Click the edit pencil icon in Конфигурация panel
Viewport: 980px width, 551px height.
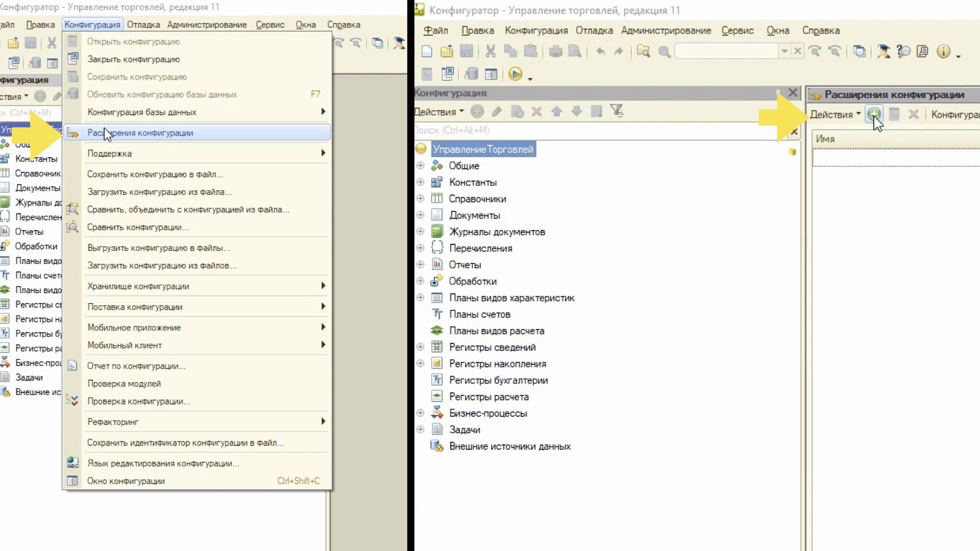coord(497,111)
